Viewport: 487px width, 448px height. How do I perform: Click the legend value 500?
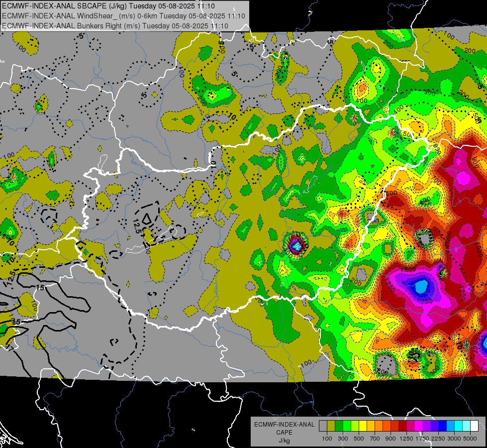359,439
